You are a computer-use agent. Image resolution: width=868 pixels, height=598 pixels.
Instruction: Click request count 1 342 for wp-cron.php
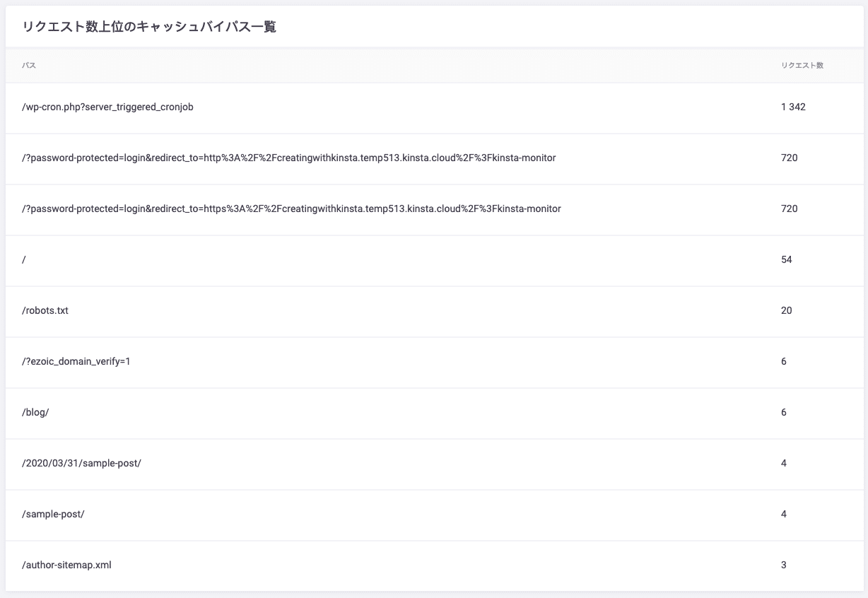pyautogui.click(x=793, y=107)
